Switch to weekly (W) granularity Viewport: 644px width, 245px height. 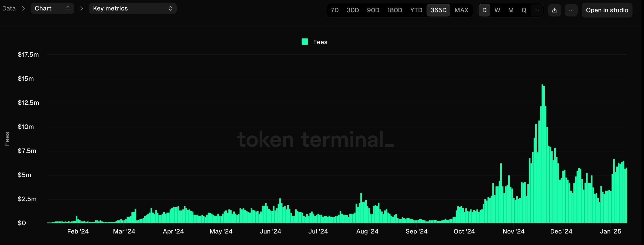coord(497,10)
